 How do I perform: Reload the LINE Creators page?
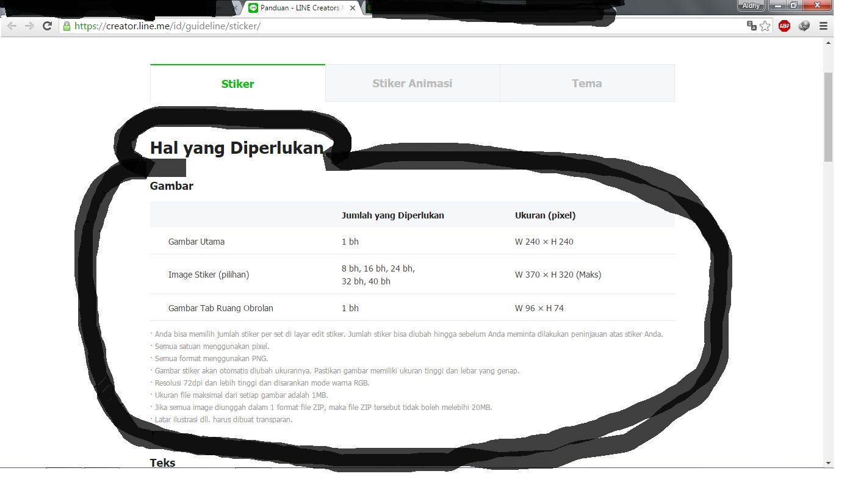click(x=47, y=26)
